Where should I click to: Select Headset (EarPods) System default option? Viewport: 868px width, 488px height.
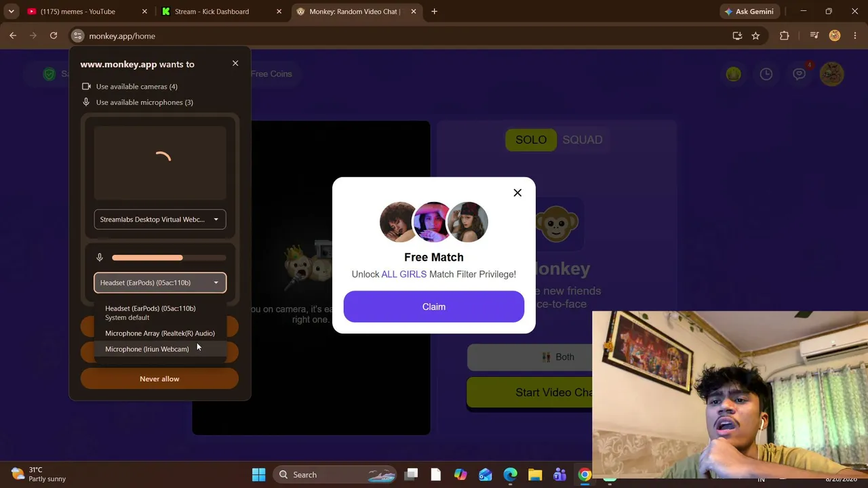coord(160,312)
